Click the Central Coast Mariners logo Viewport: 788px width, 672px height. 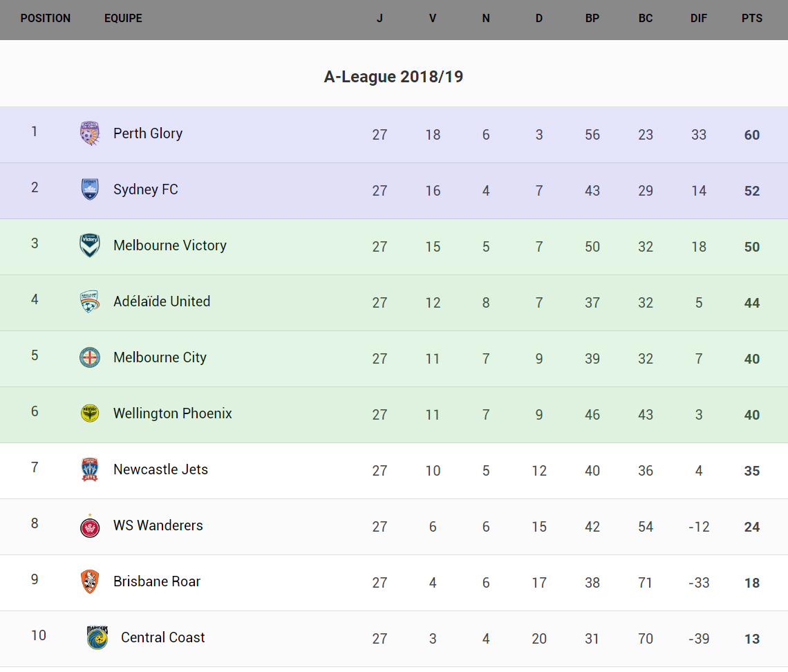(x=97, y=637)
